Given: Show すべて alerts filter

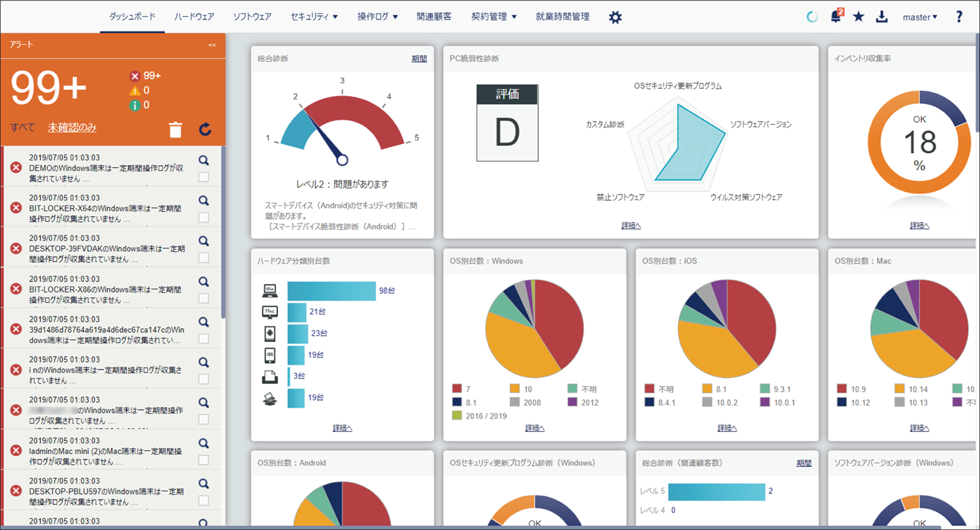Looking at the screenshot, I should click(x=23, y=128).
